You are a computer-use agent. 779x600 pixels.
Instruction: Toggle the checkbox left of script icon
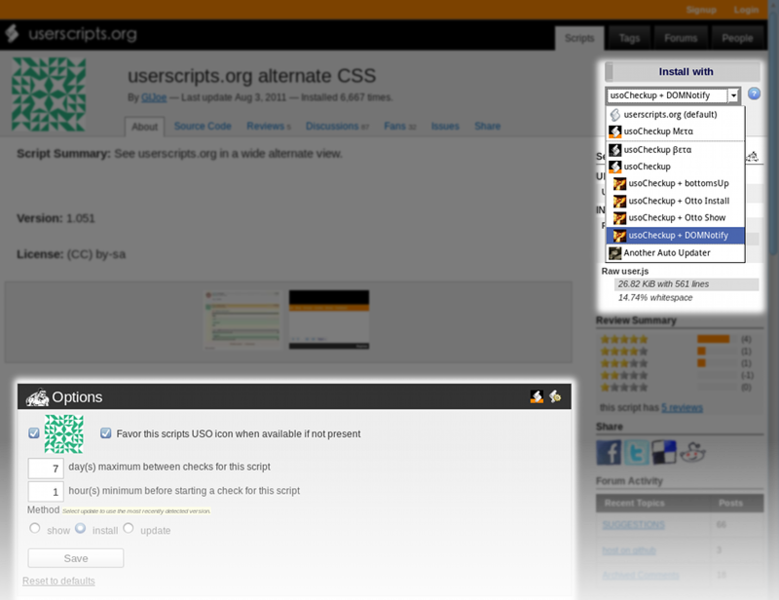[34, 433]
